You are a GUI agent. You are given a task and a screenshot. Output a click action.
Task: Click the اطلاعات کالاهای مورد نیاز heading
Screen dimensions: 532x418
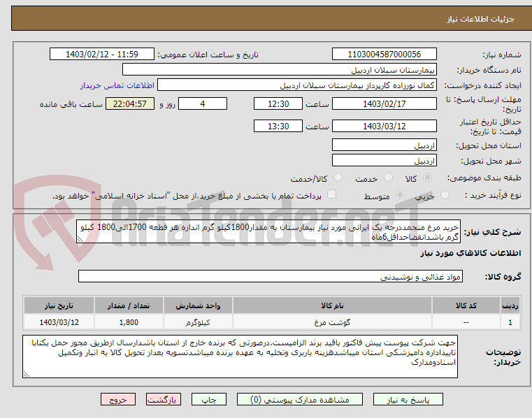point(470,253)
